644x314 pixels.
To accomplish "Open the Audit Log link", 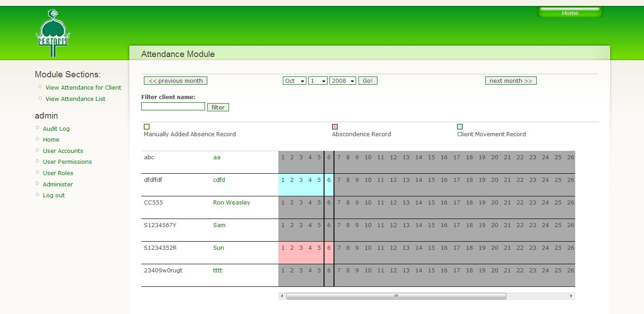I will click(x=56, y=128).
